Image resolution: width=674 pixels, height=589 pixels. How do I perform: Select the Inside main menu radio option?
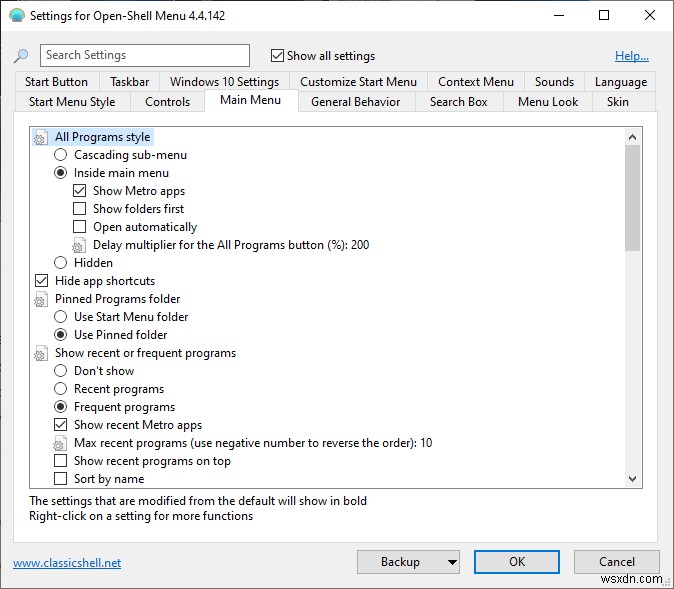pyautogui.click(x=60, y=173)
